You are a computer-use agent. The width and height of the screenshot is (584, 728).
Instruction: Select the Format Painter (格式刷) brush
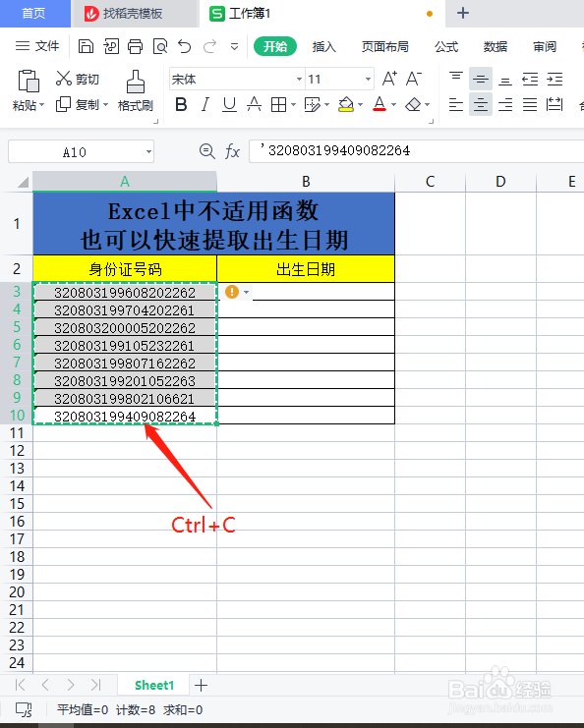[136, 91]
